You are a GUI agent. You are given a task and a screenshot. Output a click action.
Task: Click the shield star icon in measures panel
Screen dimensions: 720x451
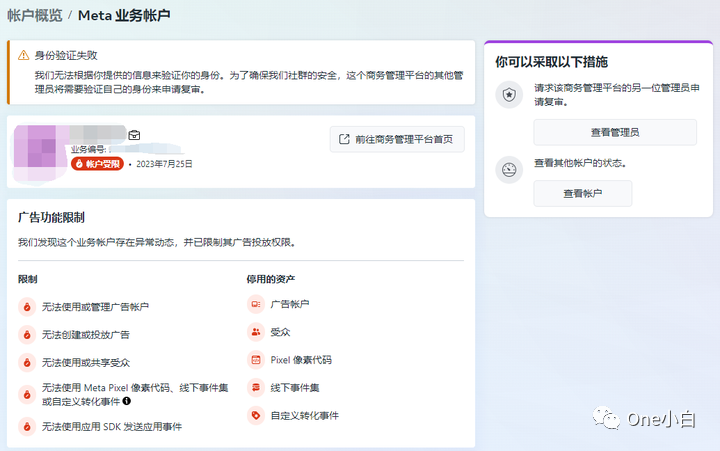(x=509, y=95)
